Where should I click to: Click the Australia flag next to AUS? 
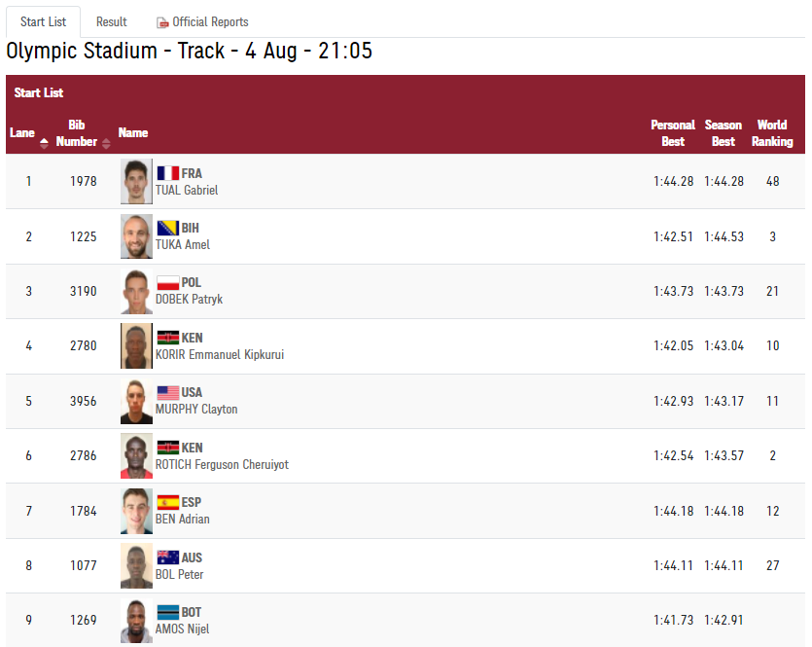point(168,557)
